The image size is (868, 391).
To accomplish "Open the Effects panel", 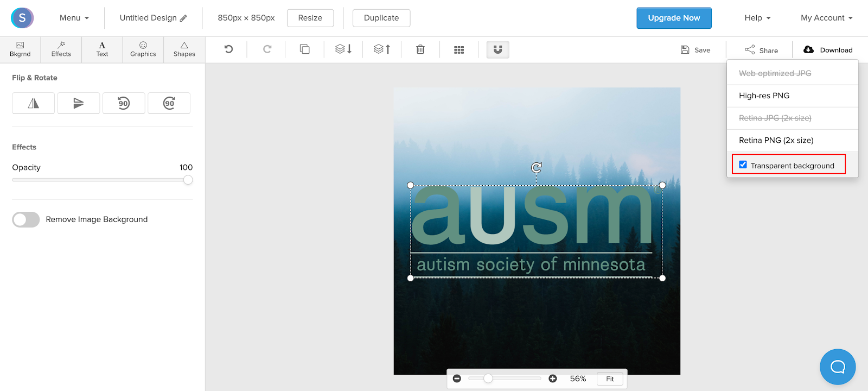I will pyautogui.click(x=61, y=49).
